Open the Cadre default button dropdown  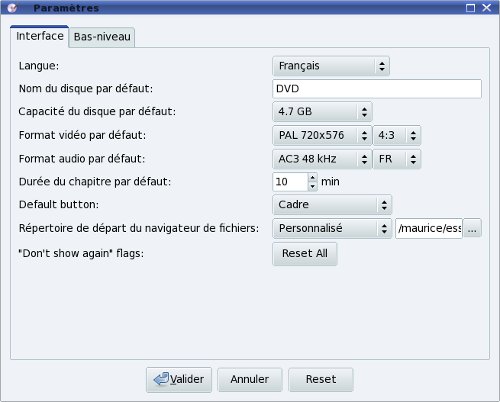coord(332,205)
